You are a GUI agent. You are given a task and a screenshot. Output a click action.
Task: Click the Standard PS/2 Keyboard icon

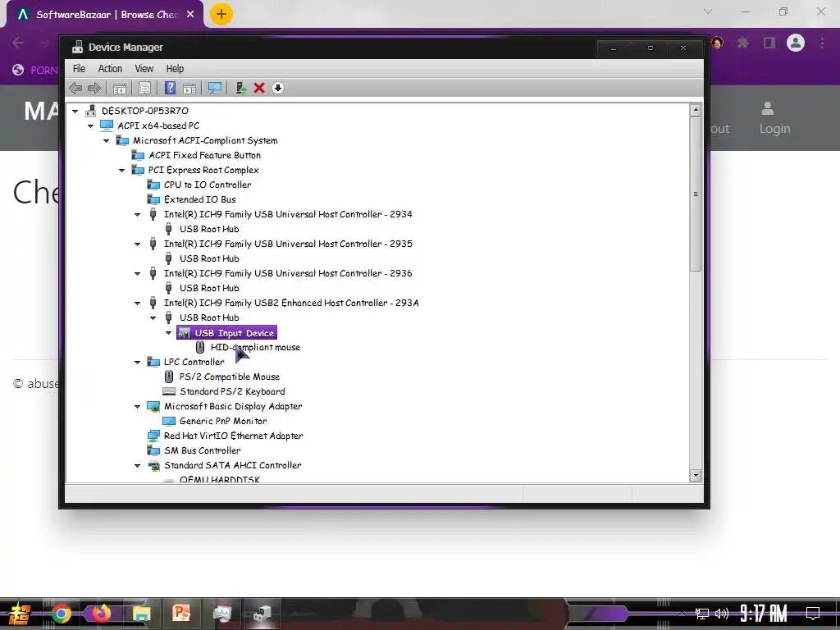coord(169,391)
